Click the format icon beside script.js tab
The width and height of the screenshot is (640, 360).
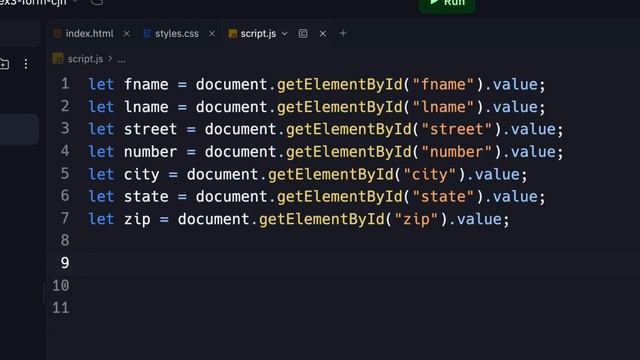pyautogui.click(x=303, y=33)
